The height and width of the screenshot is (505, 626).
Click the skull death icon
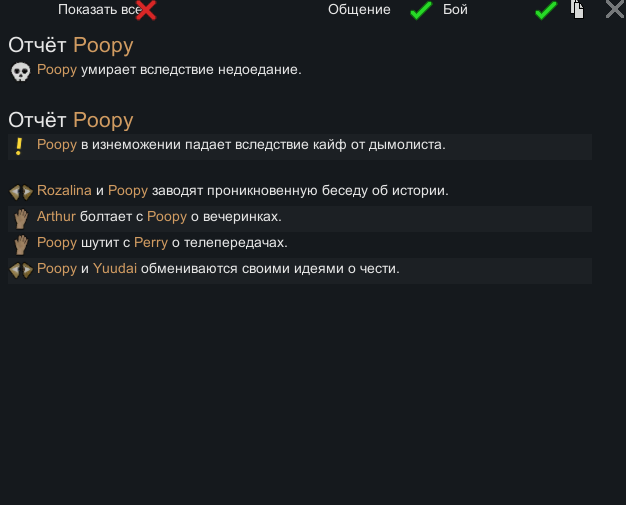[20, 72]
